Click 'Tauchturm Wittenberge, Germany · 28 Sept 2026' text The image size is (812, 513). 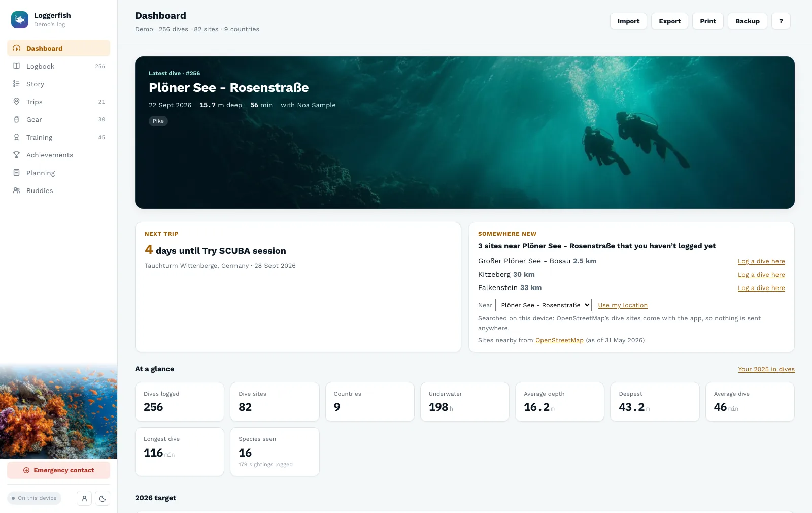pos(220,266)
